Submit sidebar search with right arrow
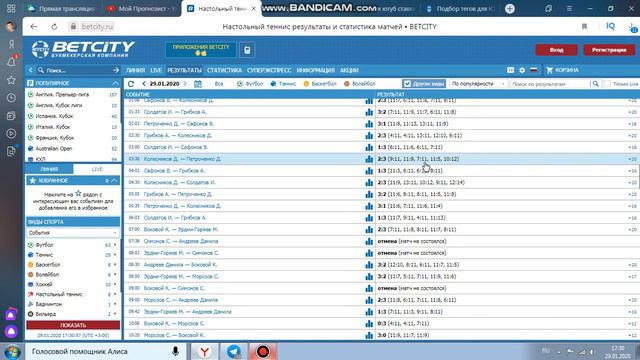This screenshot has height=360, width=640. (116, 70)
